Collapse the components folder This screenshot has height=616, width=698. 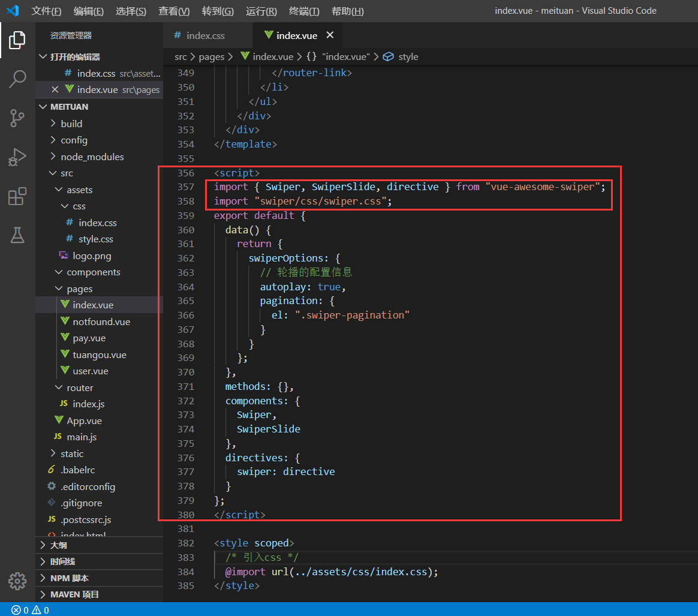59,272
